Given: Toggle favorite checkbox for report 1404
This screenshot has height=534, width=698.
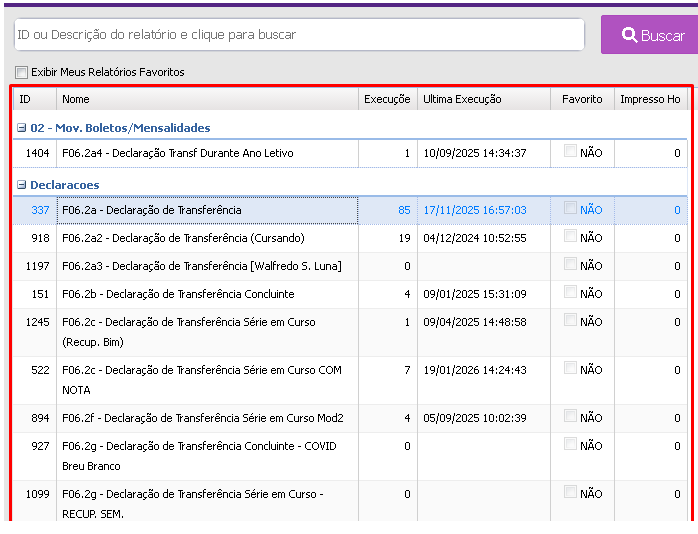Looking at the screenshot, I should point(570,152).
